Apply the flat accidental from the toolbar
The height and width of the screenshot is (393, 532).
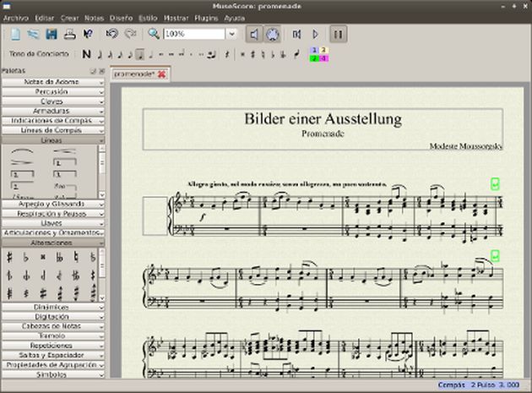point(273,54)
